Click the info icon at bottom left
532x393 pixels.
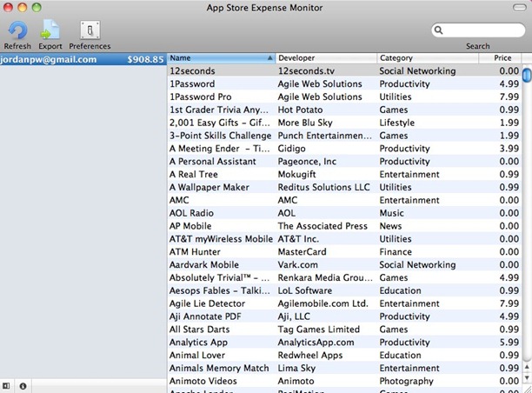tap(23, 386)
